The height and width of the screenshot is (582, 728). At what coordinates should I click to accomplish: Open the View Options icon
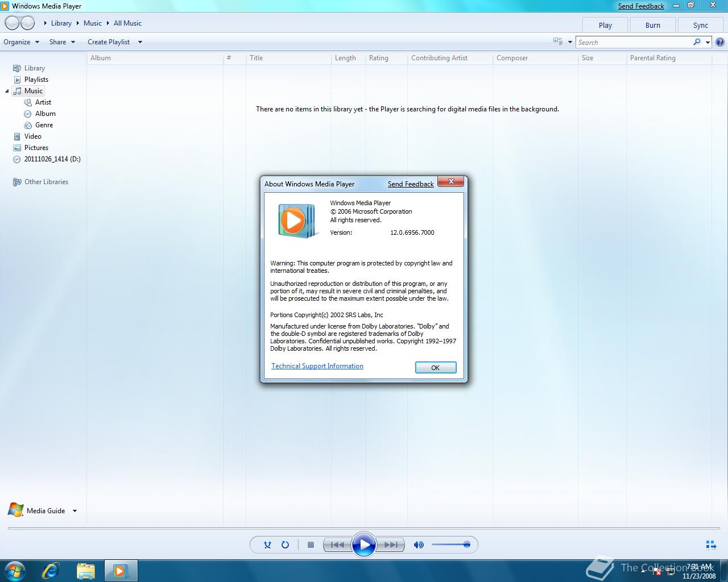pos(558,41)
